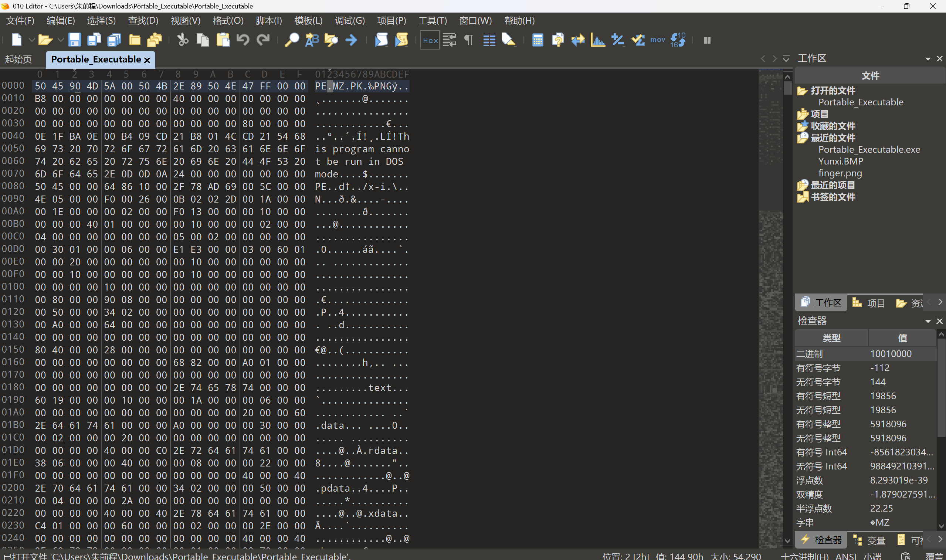Open dropdown arrow next to Open file

point(60,40)
